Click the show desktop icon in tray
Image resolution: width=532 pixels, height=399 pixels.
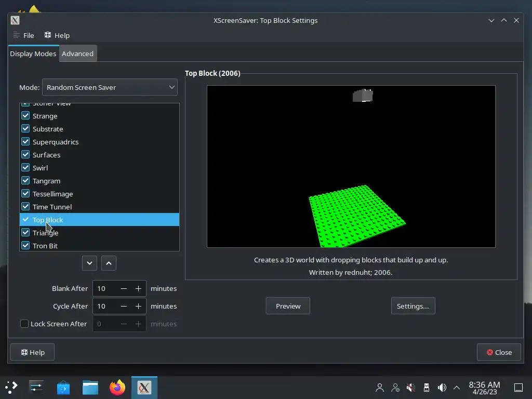(x=518, y=388)
